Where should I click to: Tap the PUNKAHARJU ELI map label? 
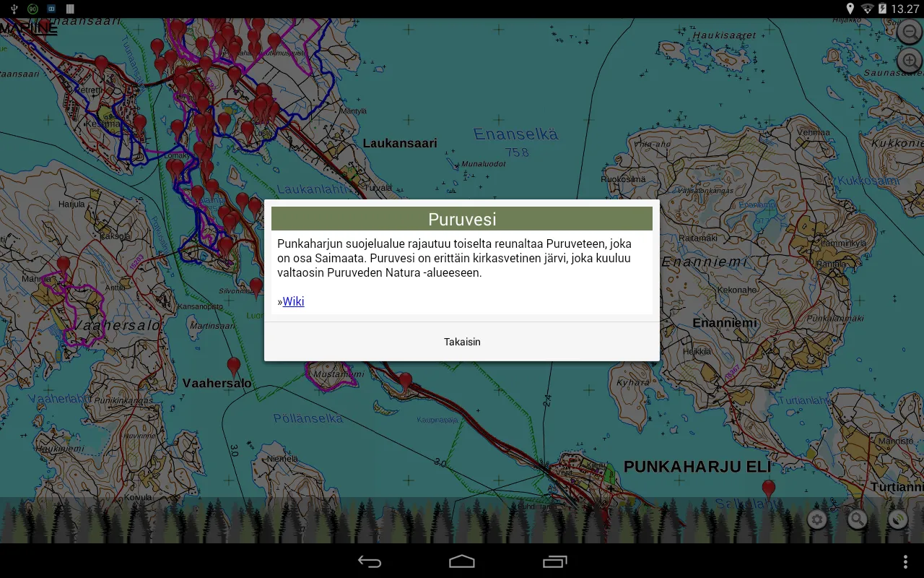click(x=697, y=467)
